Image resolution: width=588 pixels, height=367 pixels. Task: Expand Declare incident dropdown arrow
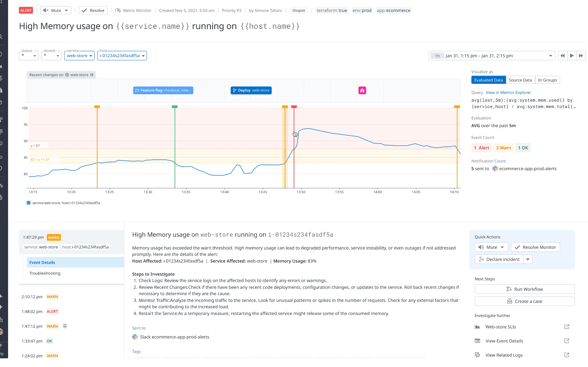coord(528,259)
